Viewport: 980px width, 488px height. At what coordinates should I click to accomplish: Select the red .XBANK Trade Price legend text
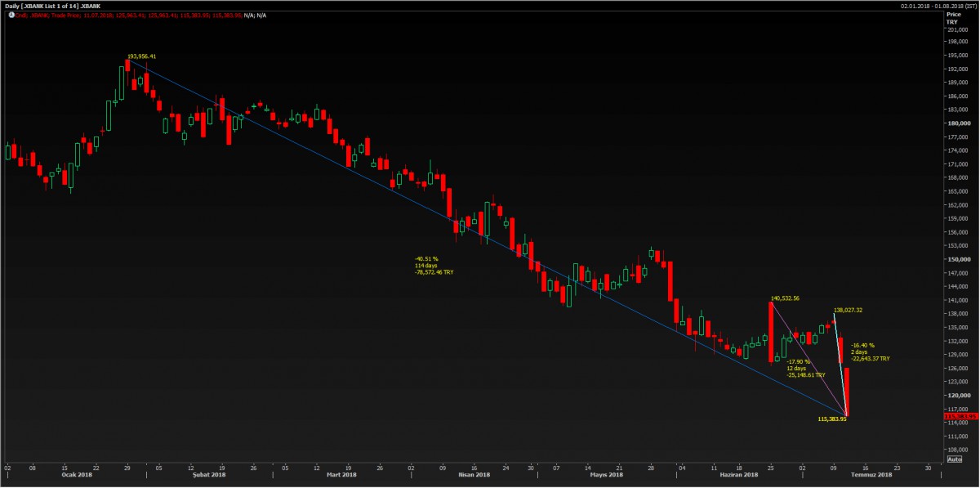tap(131, 15)
